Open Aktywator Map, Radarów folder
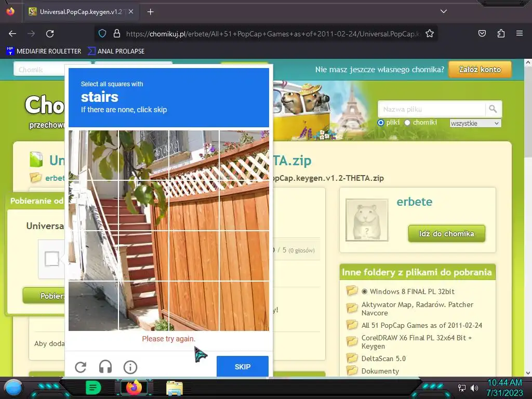The width and height of the screenshot is (532, 399). pos(417,309)
